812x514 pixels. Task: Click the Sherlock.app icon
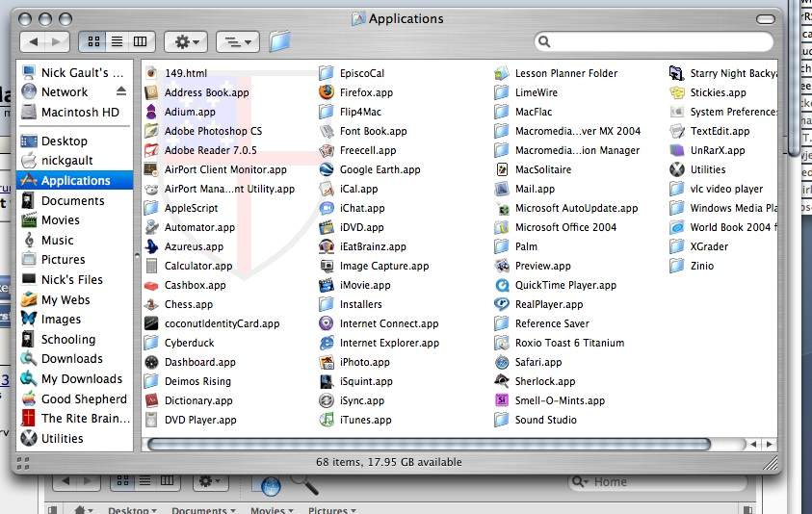(501, 381)
